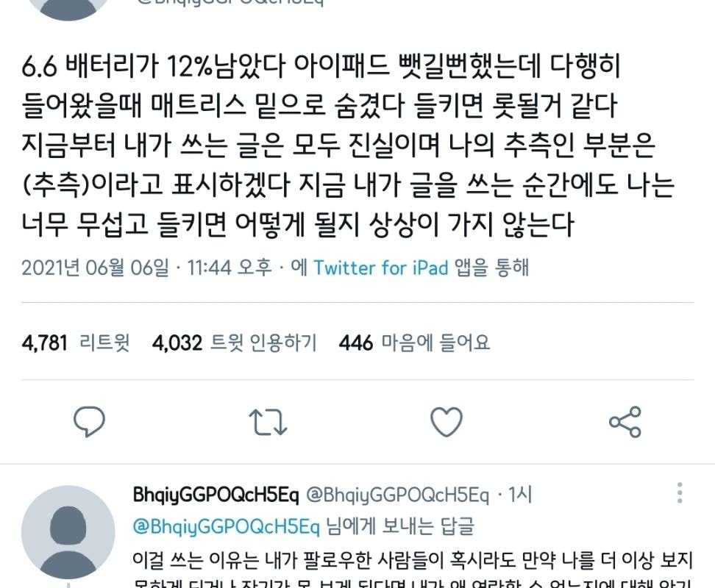Open reply author's profile avatar

pos(68,533)
